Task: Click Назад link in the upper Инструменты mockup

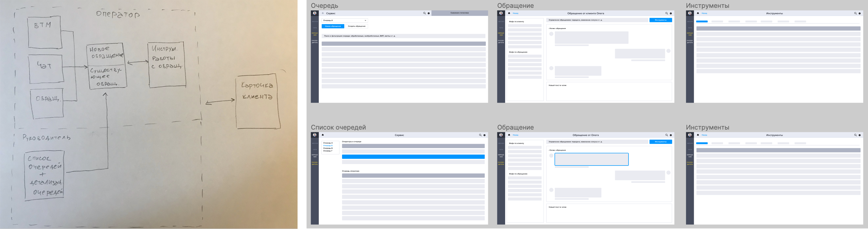Action: [x=704, y=13]
